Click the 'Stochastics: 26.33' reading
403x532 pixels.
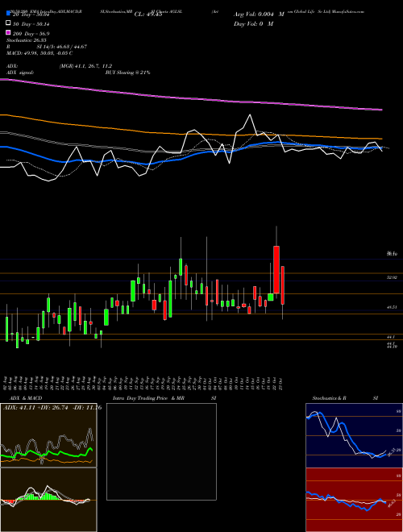(x=26, y=40)
